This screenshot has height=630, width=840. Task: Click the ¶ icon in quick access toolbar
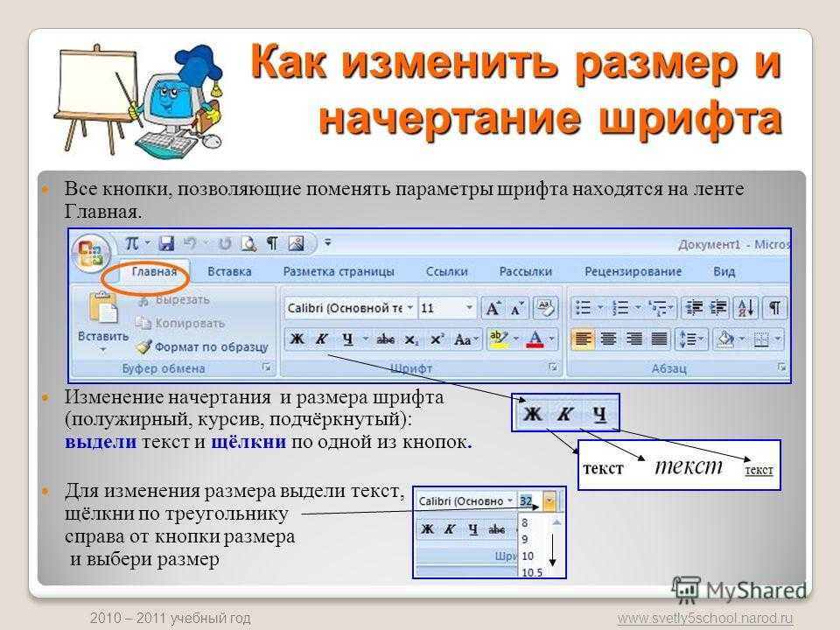click(273, 244)
